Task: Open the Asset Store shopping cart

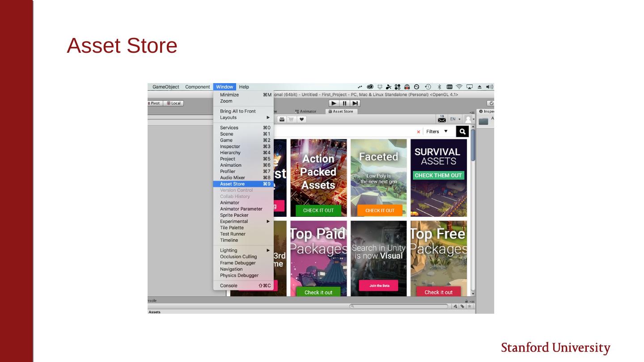Action: click(x=292, y=119)
